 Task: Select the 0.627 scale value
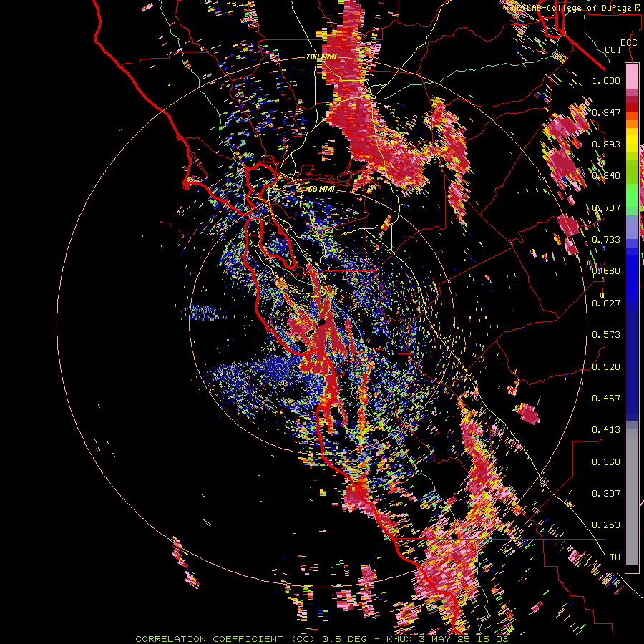click(606, 303)
